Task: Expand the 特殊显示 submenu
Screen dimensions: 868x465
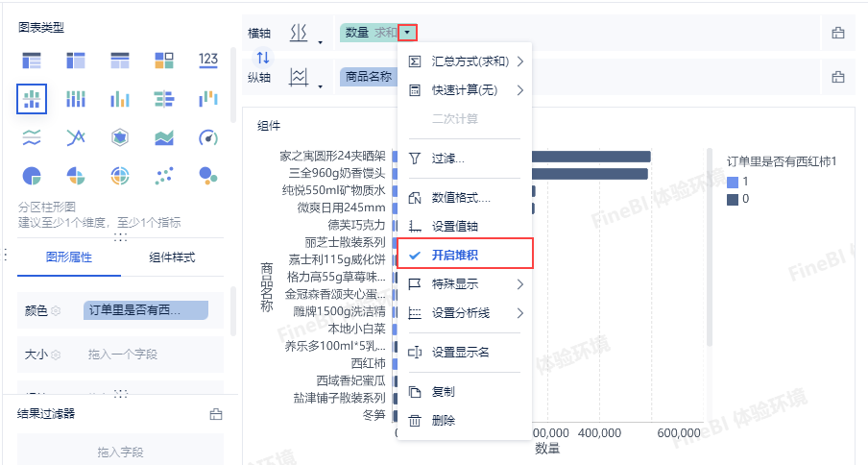Action: 465,284
